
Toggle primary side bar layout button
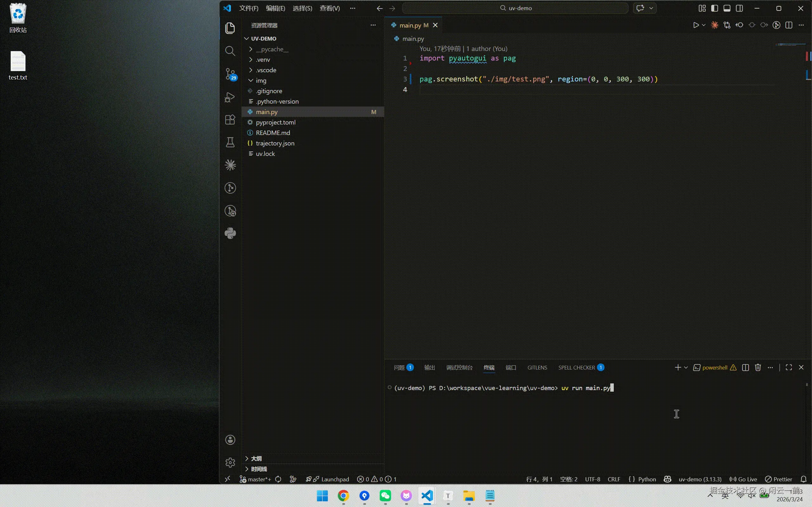714,8
